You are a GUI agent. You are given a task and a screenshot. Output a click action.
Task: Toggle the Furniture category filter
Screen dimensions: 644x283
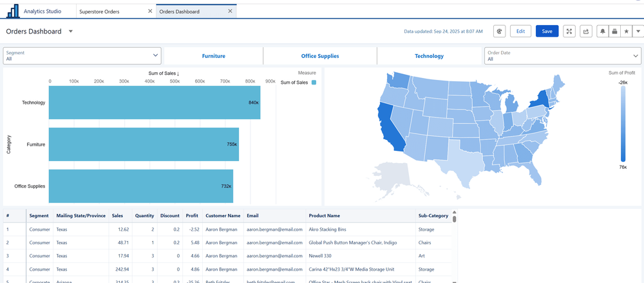213,56
